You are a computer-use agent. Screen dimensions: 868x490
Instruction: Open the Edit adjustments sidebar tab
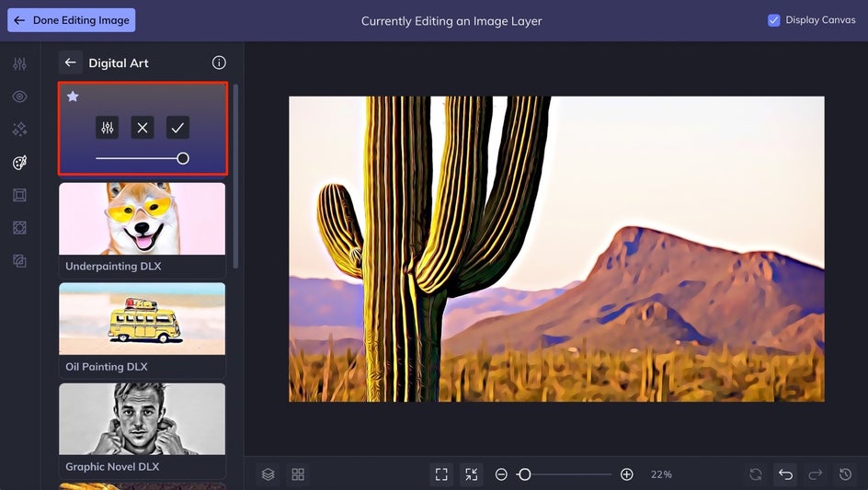(x=19, y=63)
